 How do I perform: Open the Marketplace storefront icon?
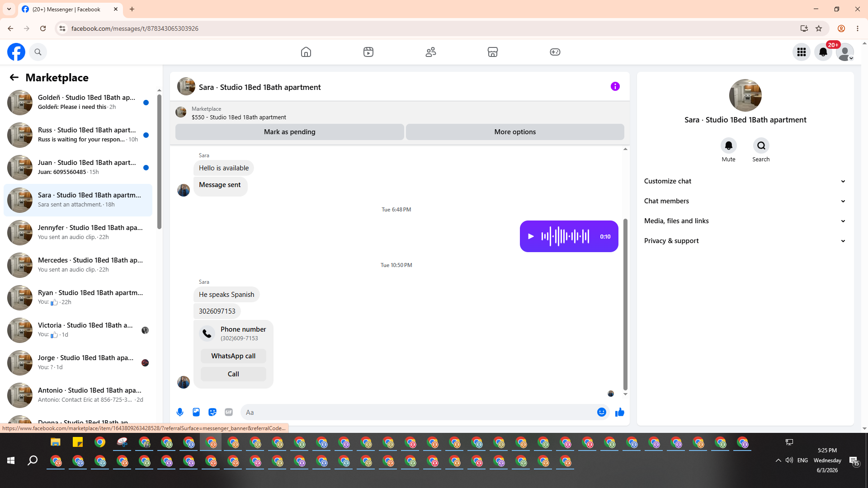[493, 52]
